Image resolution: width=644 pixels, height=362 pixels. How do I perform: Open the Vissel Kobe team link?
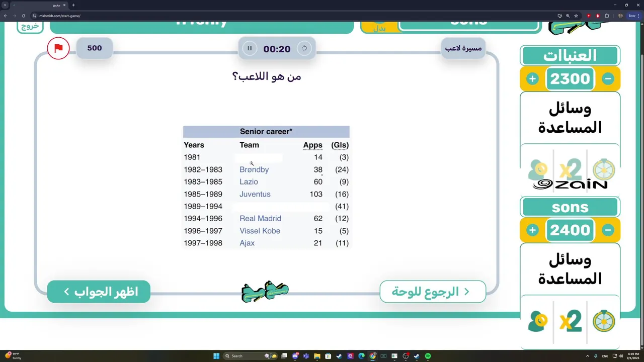pos(260,231)
